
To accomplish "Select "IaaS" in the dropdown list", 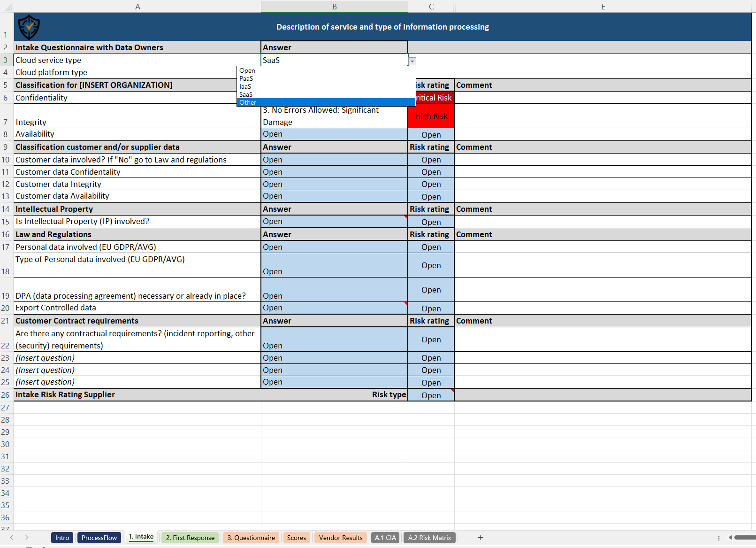I will pyautogui.click(x=245, y=86).
